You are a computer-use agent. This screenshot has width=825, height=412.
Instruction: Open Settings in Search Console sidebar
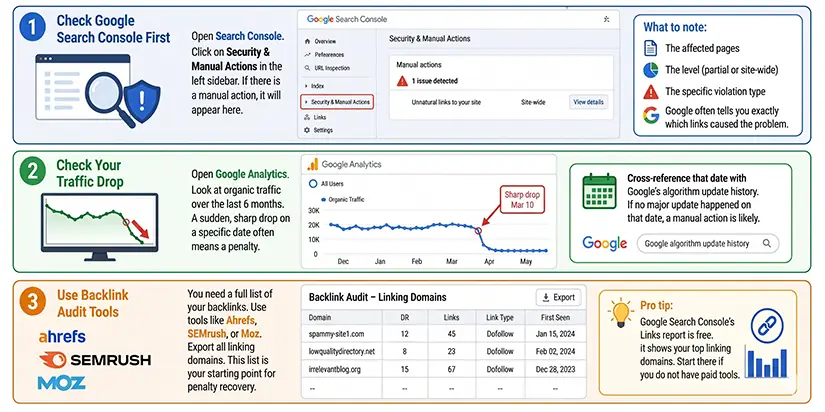[318, 130]
